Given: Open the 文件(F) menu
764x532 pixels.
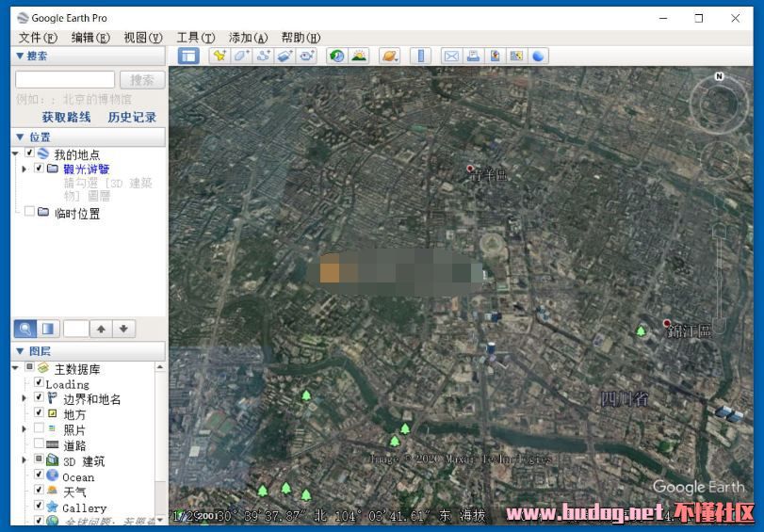Looking at the screenshot, I should [x=38, y=38].
